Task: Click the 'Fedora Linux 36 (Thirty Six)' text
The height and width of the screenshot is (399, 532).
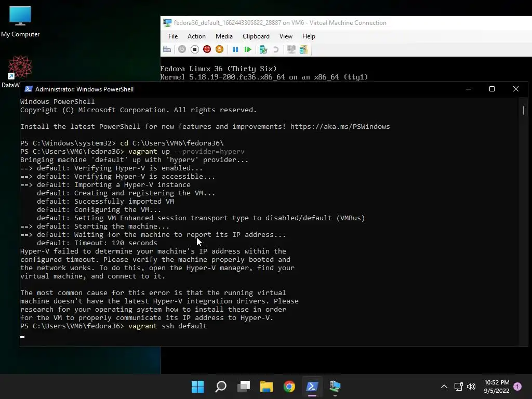Action: pyautogui.click(x=219, y=69)
